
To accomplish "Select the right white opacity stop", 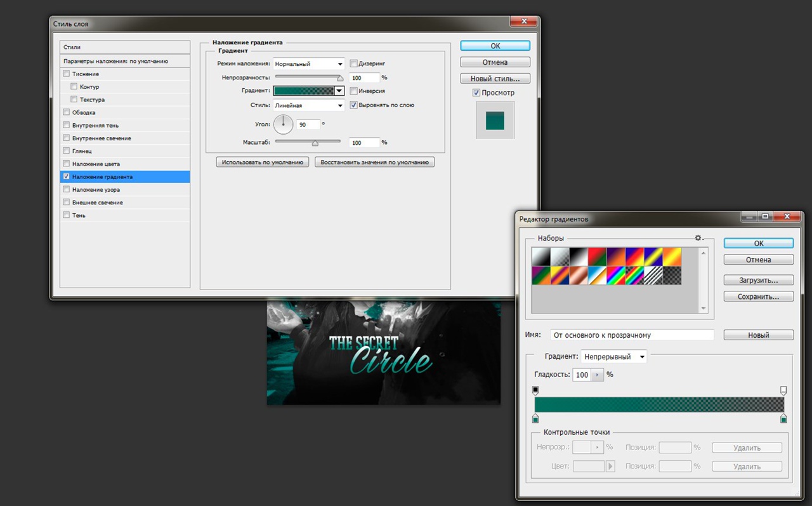I will pos(783,390).
